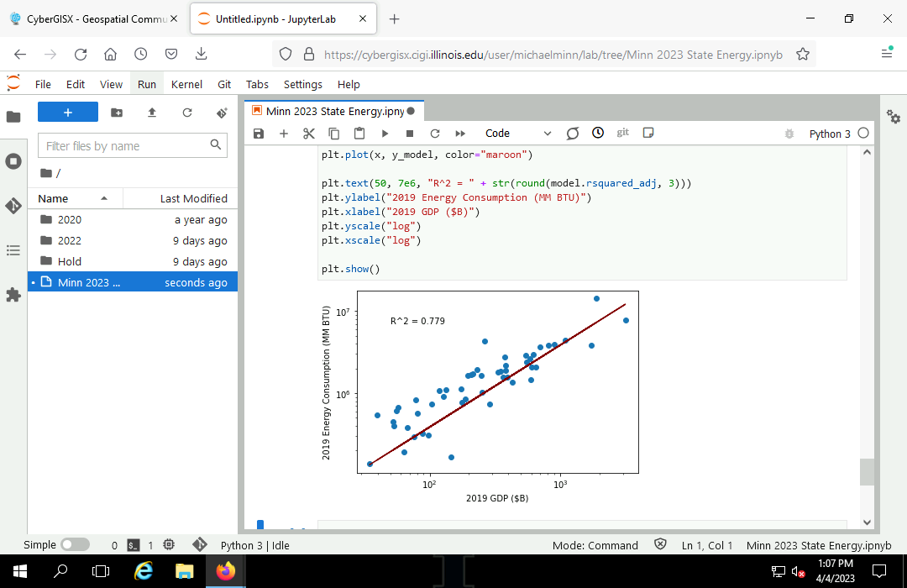Save the notebook with the disk icon
907x588 pixels.
259,134
